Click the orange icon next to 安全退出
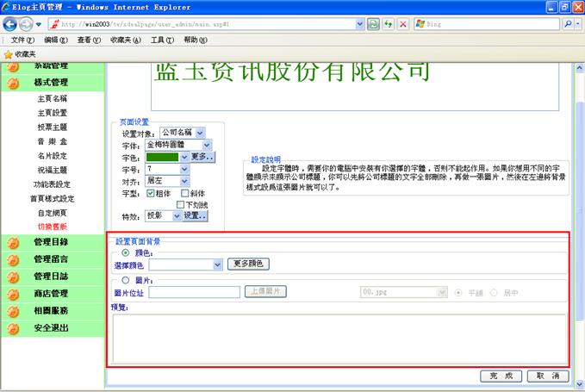The height and width of the screenshot is (392, 585). (x=13, y=328)
